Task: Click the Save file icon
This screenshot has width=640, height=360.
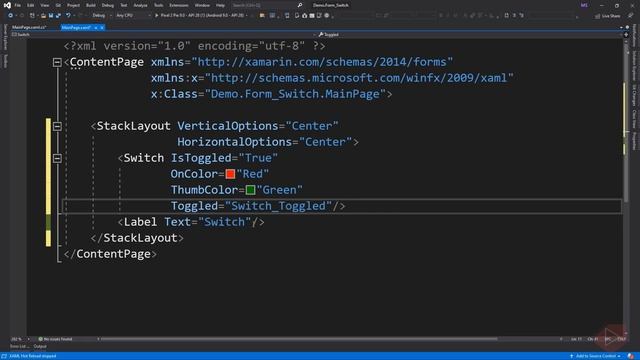Action: coord(51,16)
